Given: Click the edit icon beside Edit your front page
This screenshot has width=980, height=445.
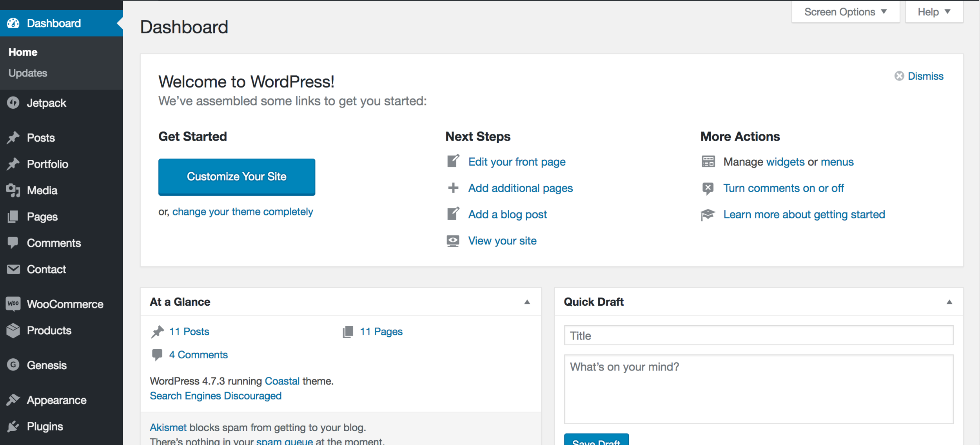Looking at the screenshot, I should [453, 161].
